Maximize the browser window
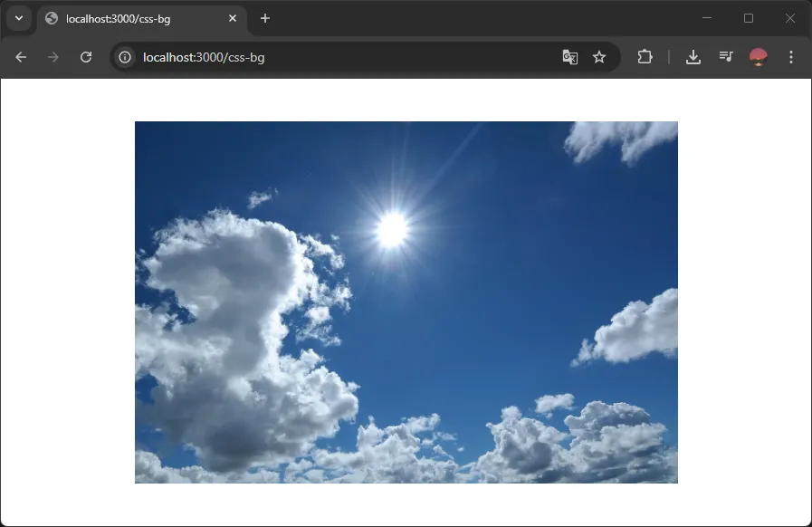The width and height of the screenshot is (812, 527). 749,18
